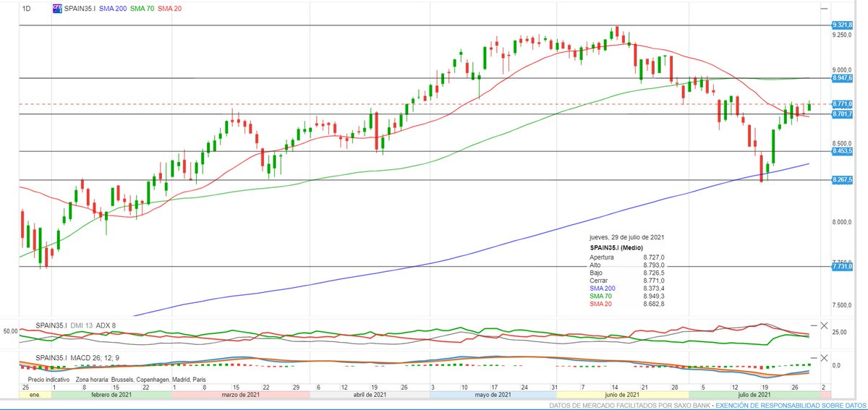
Task: Open SMA 200 indicator settings in legend
Action: click(112, 9)
